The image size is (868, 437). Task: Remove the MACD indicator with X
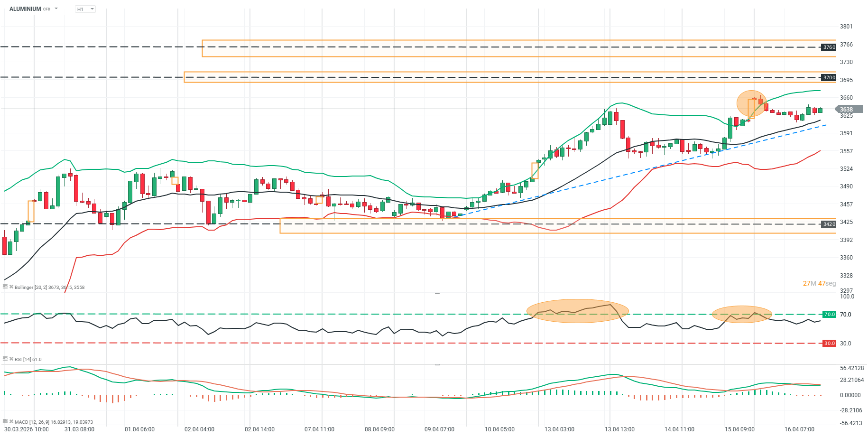click(11, 421)
